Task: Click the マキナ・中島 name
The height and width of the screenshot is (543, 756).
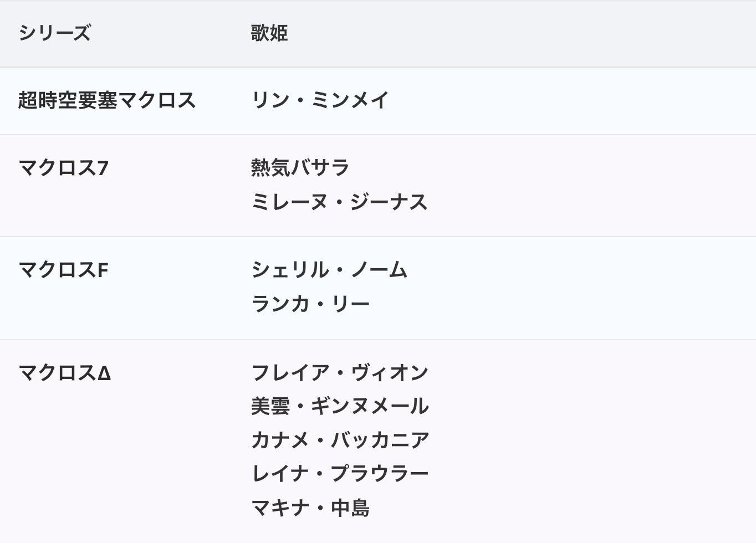Action: pos(310,508)
